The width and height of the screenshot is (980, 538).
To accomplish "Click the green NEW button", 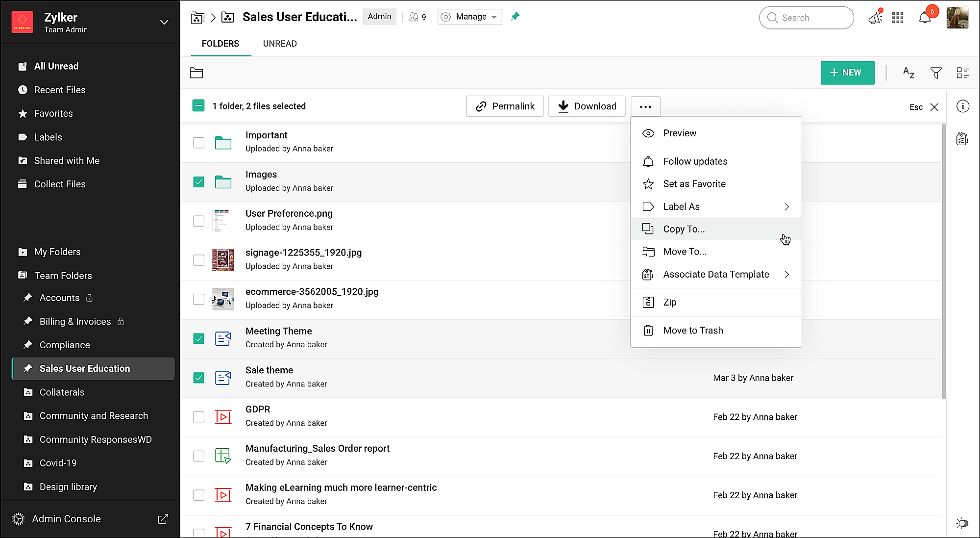I will click(x=847, y=73).
